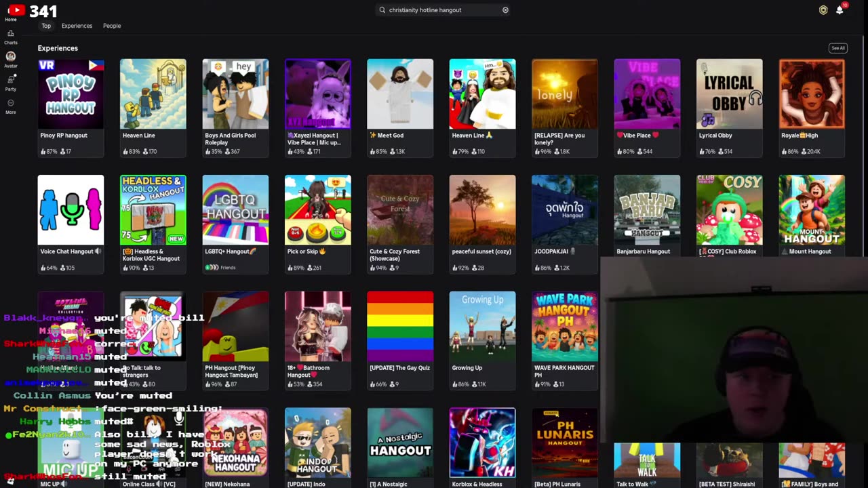Open the Heaven Line thumbnail rated 79%

[x=482, y=94]
